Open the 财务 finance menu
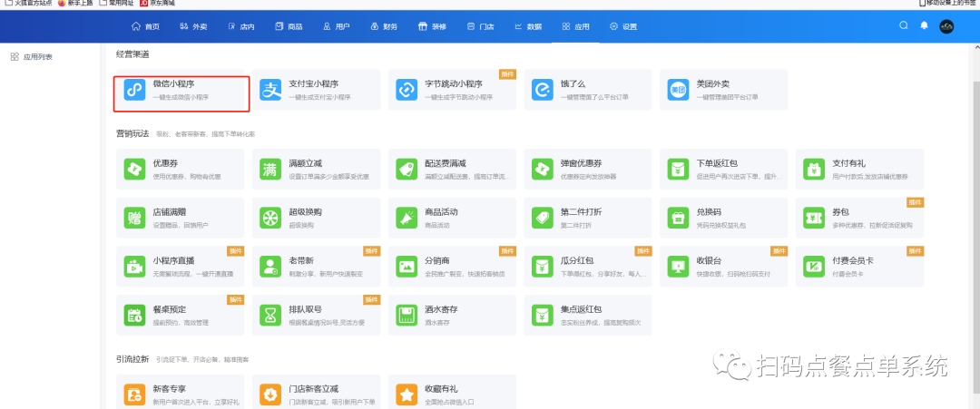The image size is (980, 409). (x=384, y=26)
